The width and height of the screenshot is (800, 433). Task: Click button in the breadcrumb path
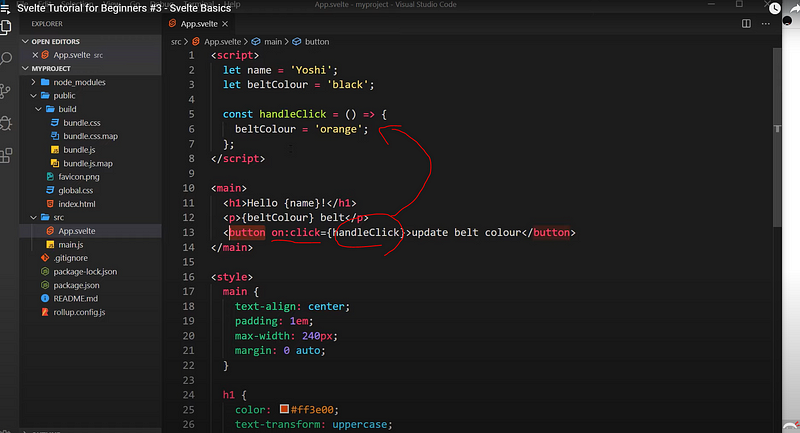click(317, 42)
